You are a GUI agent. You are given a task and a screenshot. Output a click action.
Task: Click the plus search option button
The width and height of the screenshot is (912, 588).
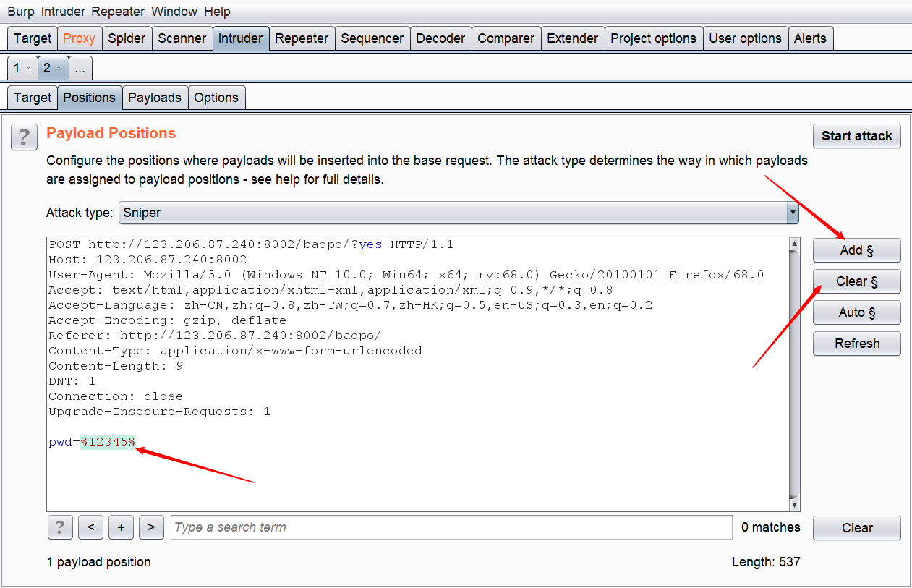pyautogui.click(x=121, y=527)
